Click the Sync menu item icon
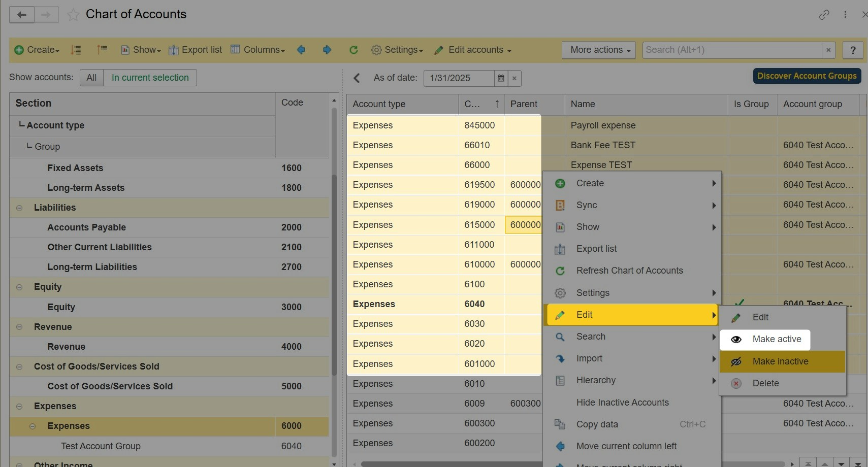868x467 pixels. click(560, 205)
